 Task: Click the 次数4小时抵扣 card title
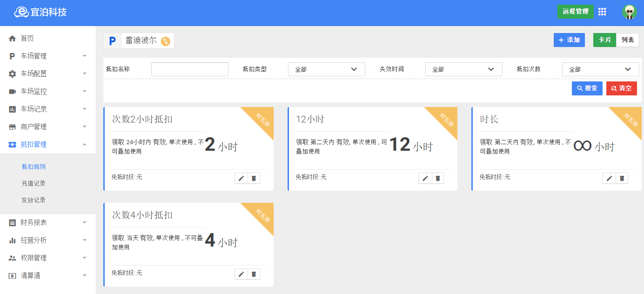coord(142,215)
